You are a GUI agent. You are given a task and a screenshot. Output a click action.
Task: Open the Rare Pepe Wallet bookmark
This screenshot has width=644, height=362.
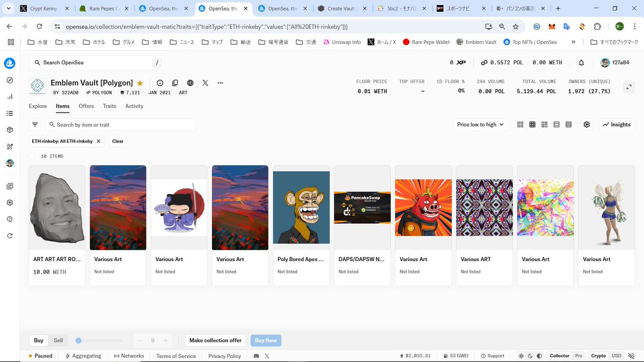(426, 42)
